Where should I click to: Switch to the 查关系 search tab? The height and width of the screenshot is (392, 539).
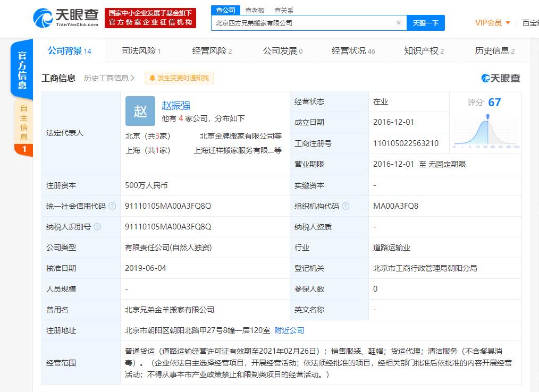tap(284, 11)
